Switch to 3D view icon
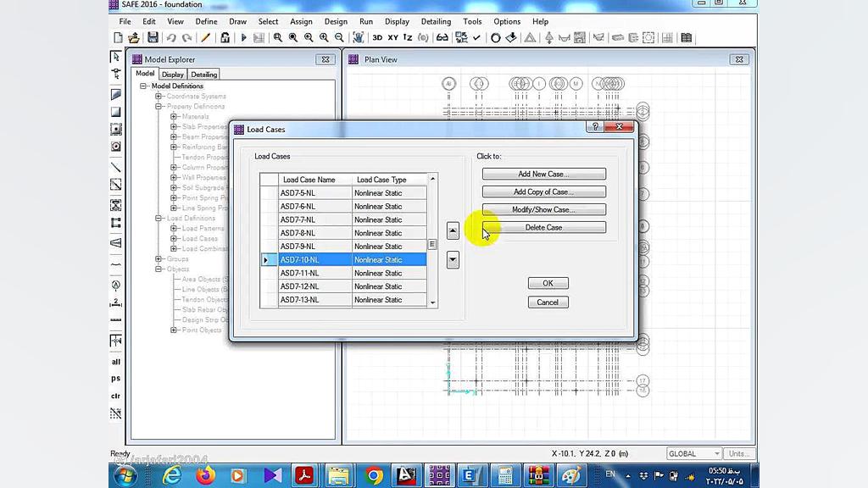The width and height of the screenshot is (868, 488). [x=377, y=37]
